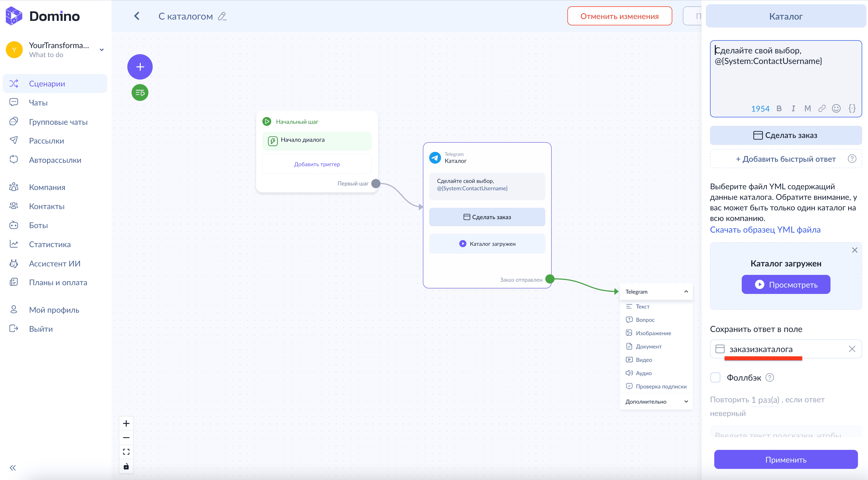The image size is (868, 480).
Task: Enable the Фоллбэк checkbox
Action: pyautogui.click(x=715, y=377)
